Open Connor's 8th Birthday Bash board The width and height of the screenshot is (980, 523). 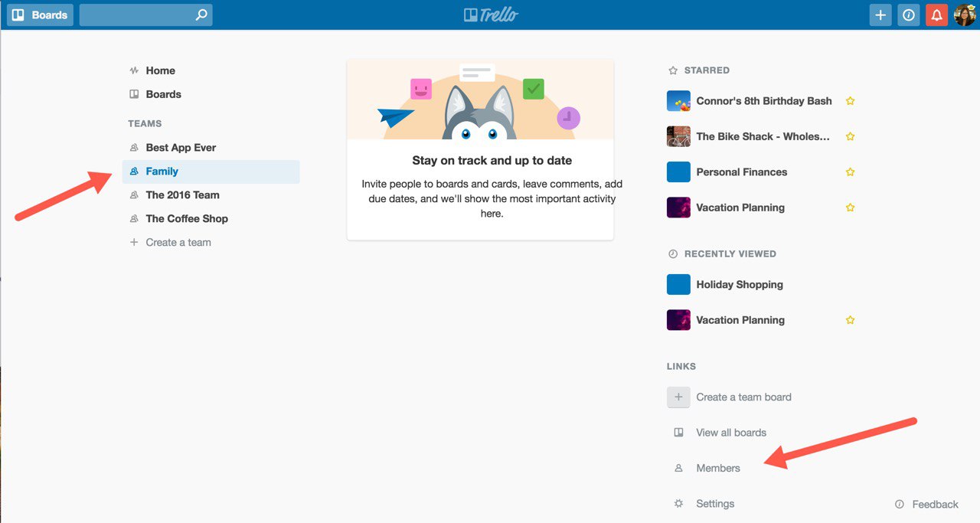tap(764, 101)
